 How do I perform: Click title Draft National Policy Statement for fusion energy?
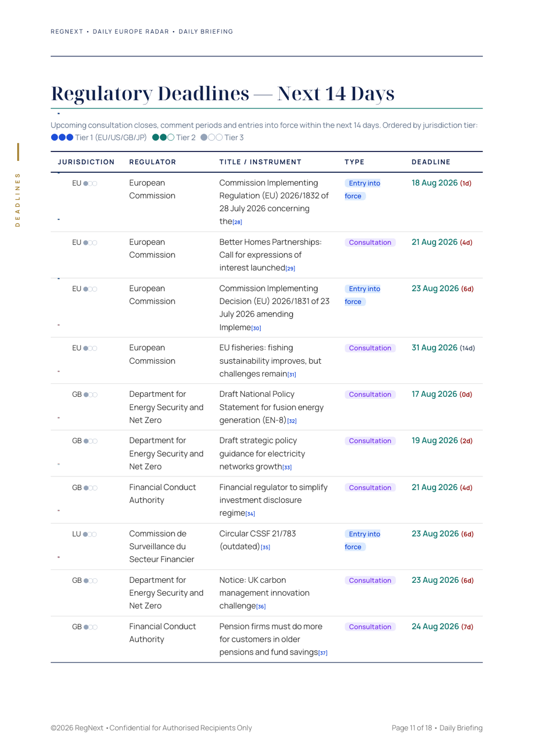271,407
